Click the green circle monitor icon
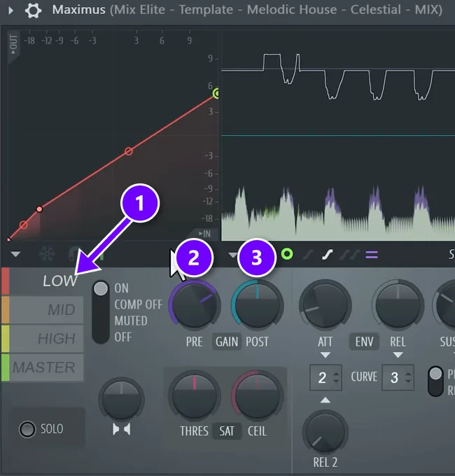The image size is (455, 476). coord(287,254)
